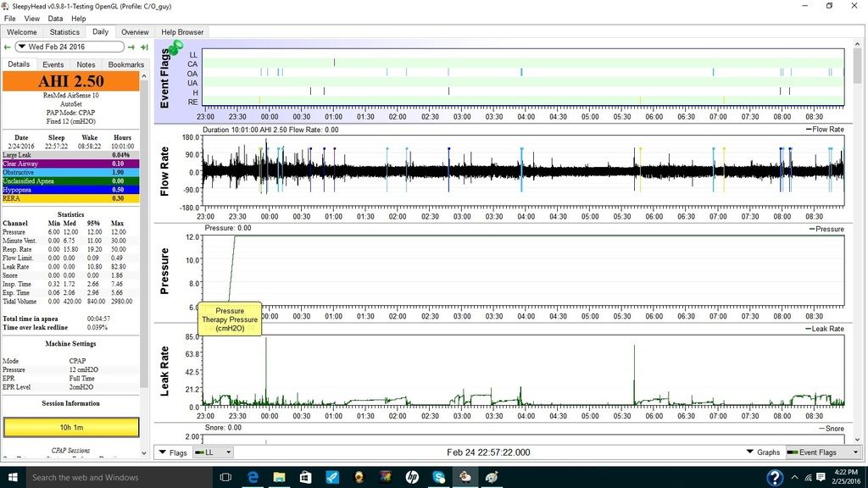The height and width of the screenshot is (488, 868).
Task: Click the graph area scroll down arrow
Action: (858, 441)
